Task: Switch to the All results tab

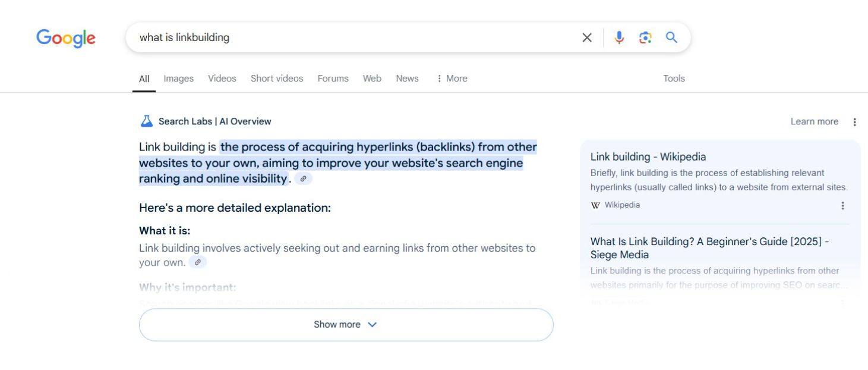Action: [144, 79]
